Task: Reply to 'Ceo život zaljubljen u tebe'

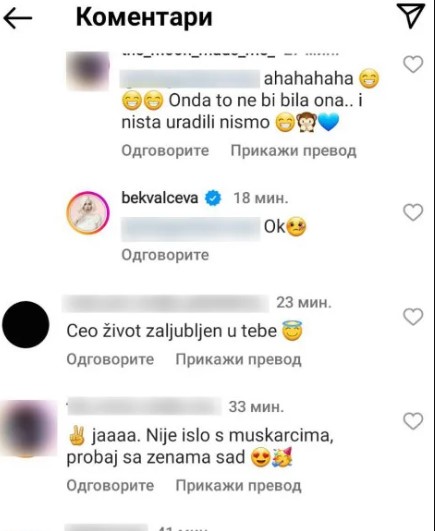Action: tap(110, 359)
